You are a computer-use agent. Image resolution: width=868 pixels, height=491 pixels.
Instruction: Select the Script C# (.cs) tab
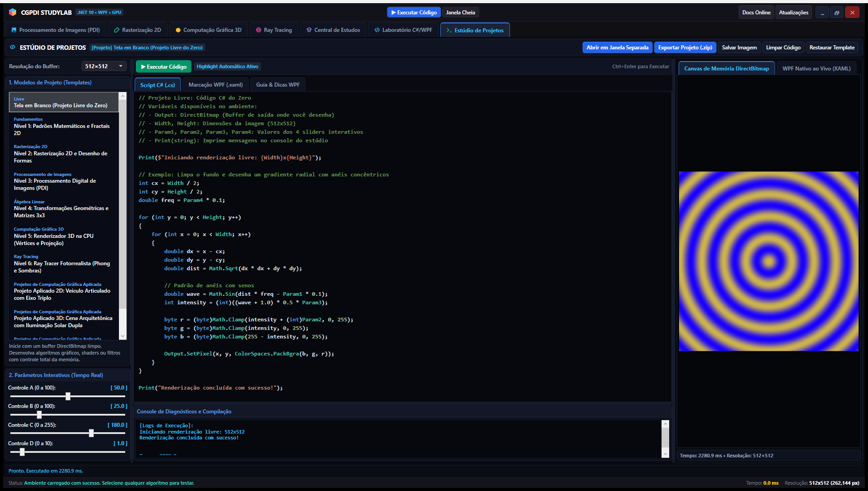point(158,85)
